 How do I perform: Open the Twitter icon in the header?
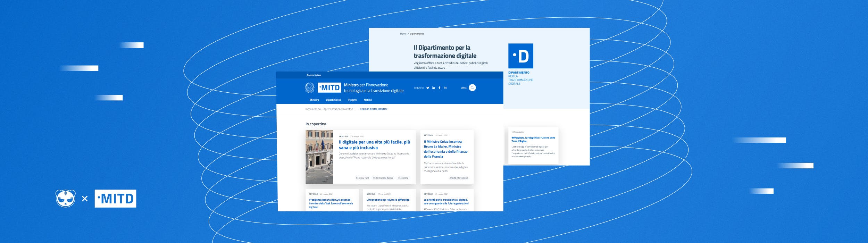(428, 88)
